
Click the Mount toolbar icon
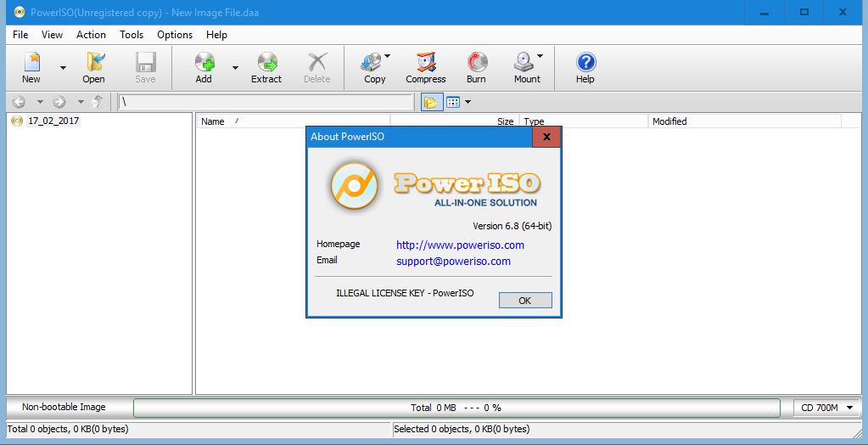click(524, 67)
